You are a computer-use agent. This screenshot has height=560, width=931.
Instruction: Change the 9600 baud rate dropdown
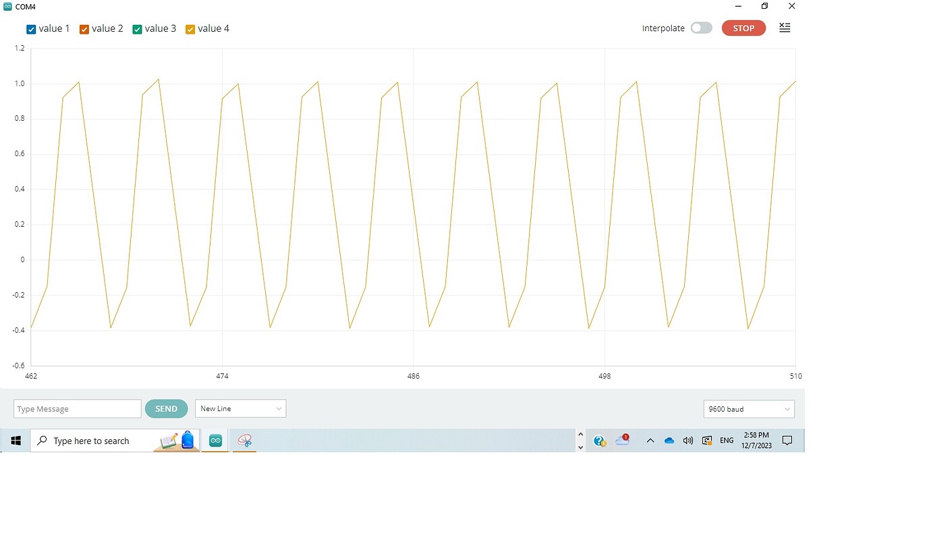pos(749,409)
